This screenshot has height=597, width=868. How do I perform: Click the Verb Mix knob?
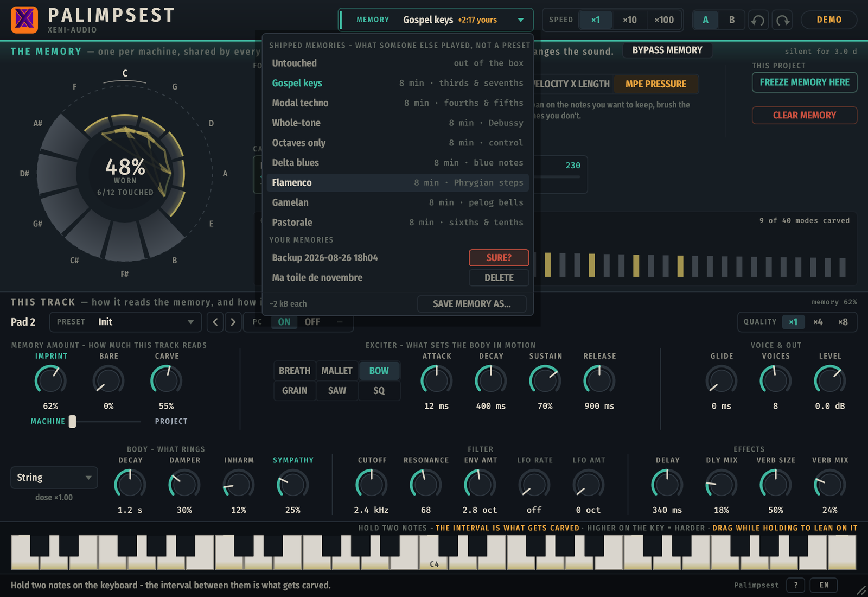pos(830,484)
